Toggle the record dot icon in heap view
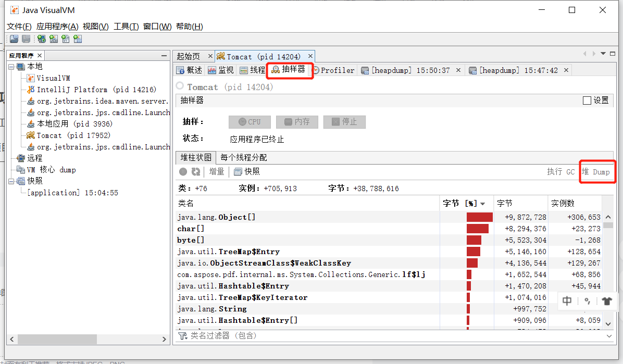Image resolution: width=623 pixels, height=364 pixels. click(x=182, y=171)
